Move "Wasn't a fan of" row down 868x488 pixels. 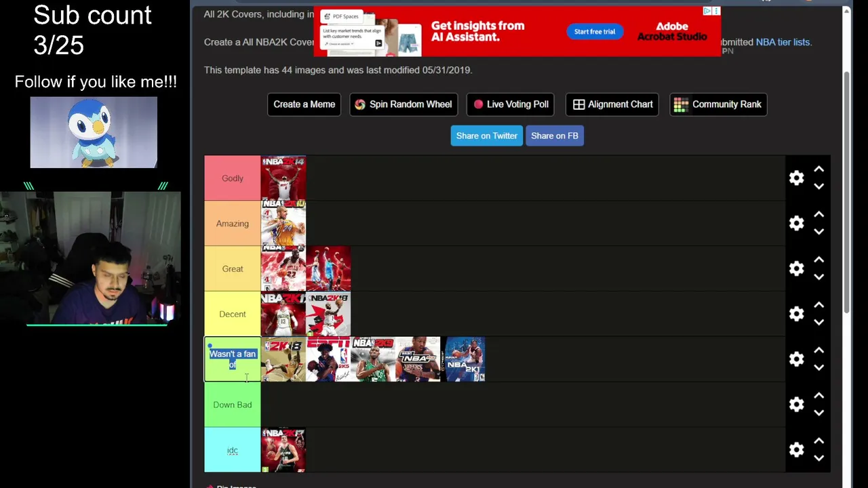coord(818,367)
